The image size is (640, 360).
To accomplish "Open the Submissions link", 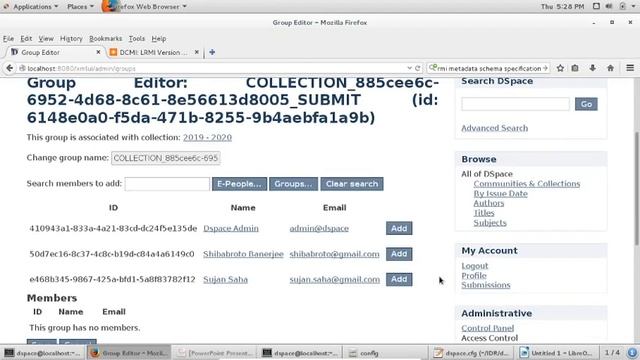I will tap(486, 285).
